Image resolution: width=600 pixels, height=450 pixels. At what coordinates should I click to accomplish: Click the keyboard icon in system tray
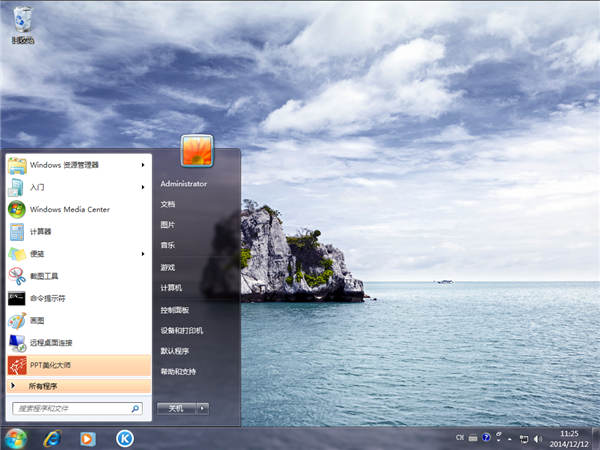tap(473, 437)
